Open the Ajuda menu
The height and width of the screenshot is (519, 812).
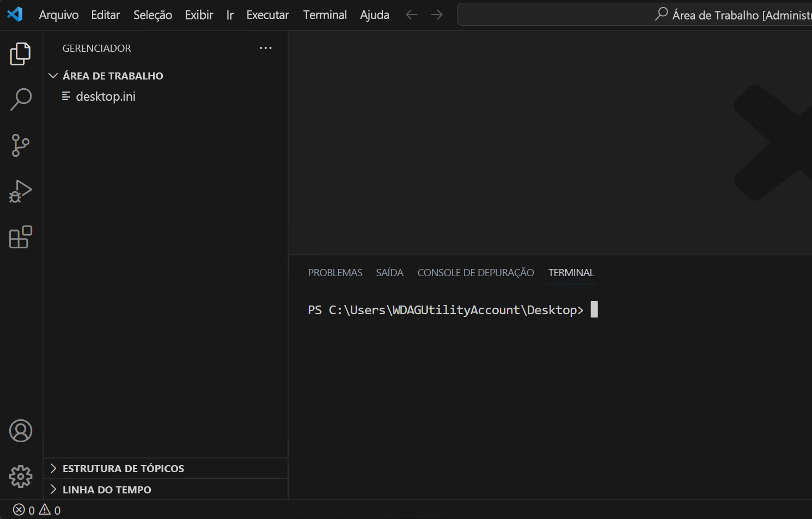click(x=375, y=15)
